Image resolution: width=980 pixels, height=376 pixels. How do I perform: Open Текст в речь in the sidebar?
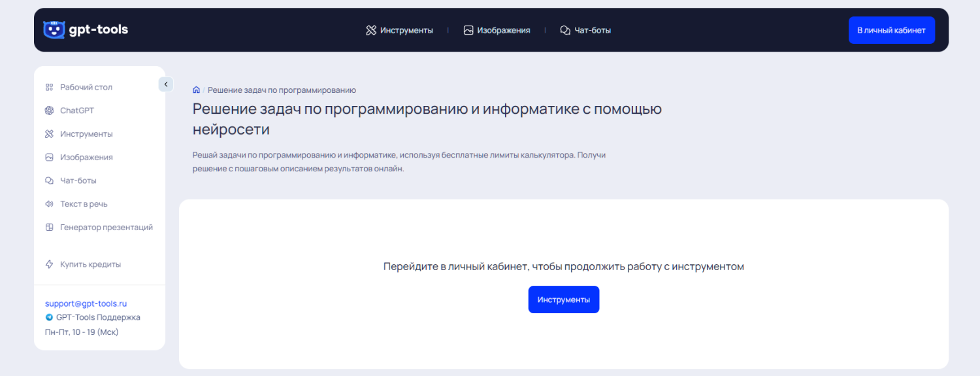[x=84, y=204]
